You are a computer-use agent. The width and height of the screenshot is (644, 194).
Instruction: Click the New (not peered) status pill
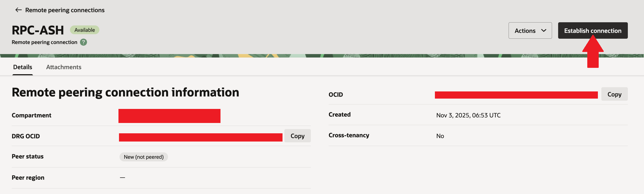click(x=144, y=157)
